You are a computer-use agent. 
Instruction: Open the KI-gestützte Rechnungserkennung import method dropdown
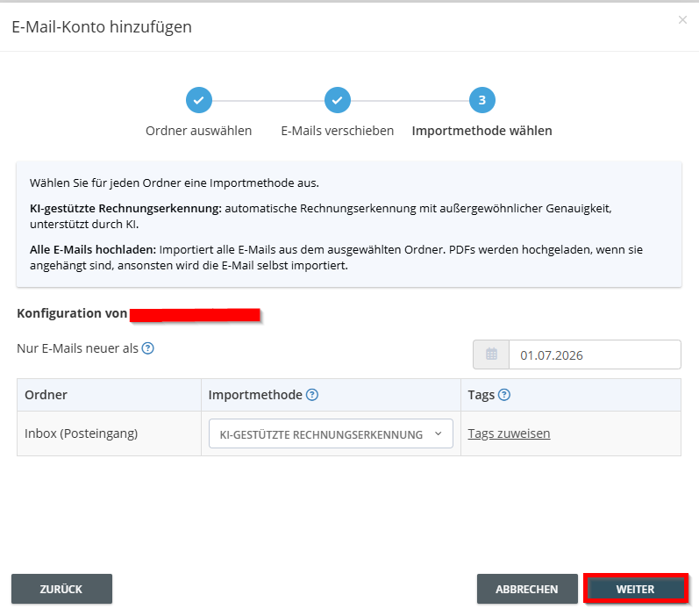(x=331, y=433)
